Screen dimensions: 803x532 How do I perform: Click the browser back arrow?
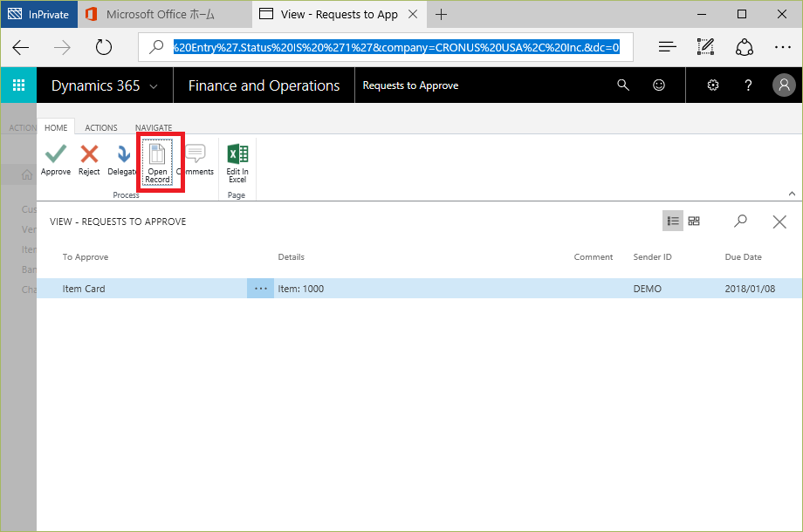click(x=20, y=48)
